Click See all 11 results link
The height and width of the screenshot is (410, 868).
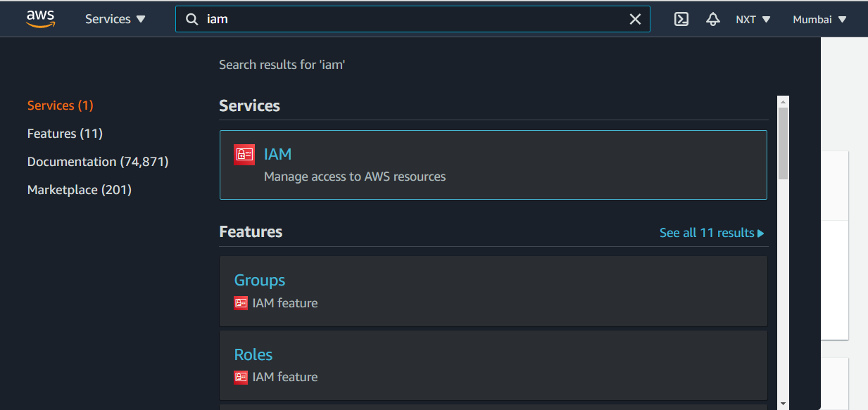(711, 233)
